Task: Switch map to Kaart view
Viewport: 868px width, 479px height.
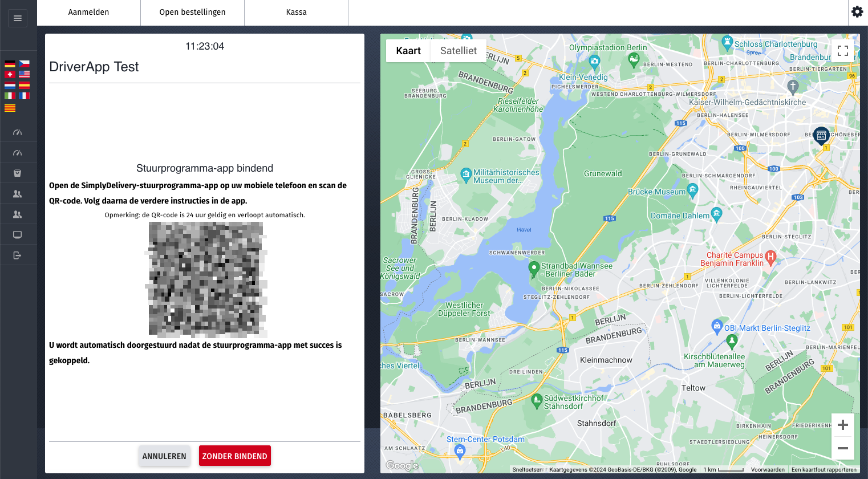Action: 408,51
